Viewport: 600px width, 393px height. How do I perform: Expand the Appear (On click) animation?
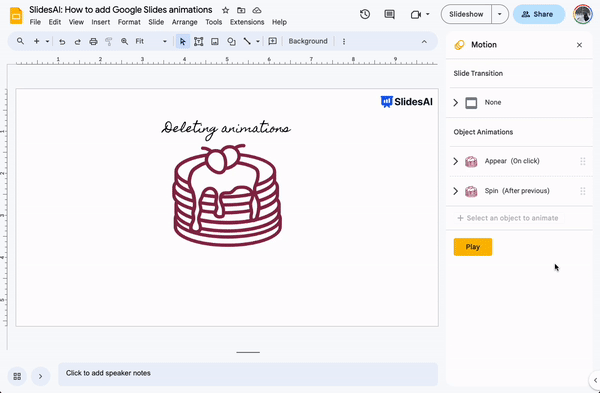pyautogui.click(x=455, y=161)
